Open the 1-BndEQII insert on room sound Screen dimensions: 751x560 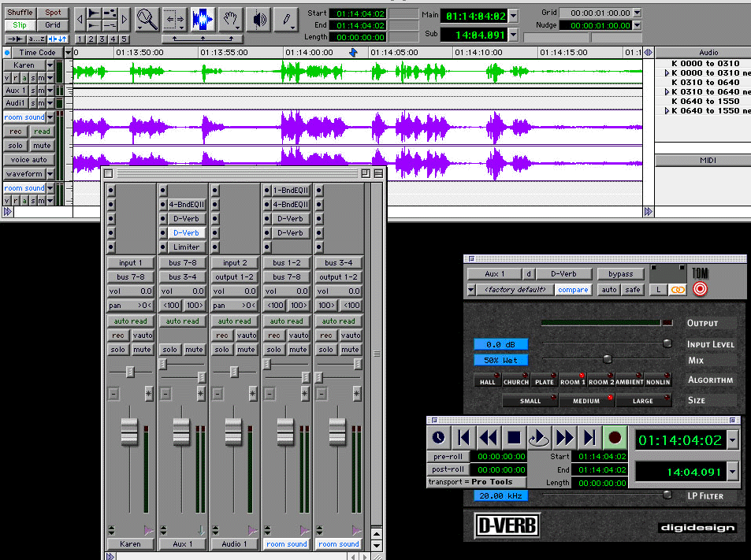pos(291,190)
